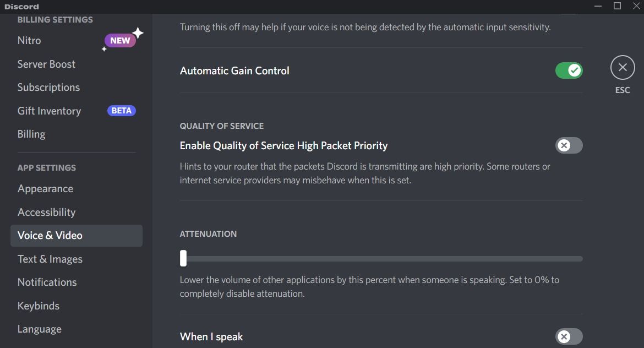Click the X icon on the QoS toggle
The image size is (644, 348).
click(x=564, y=145)
